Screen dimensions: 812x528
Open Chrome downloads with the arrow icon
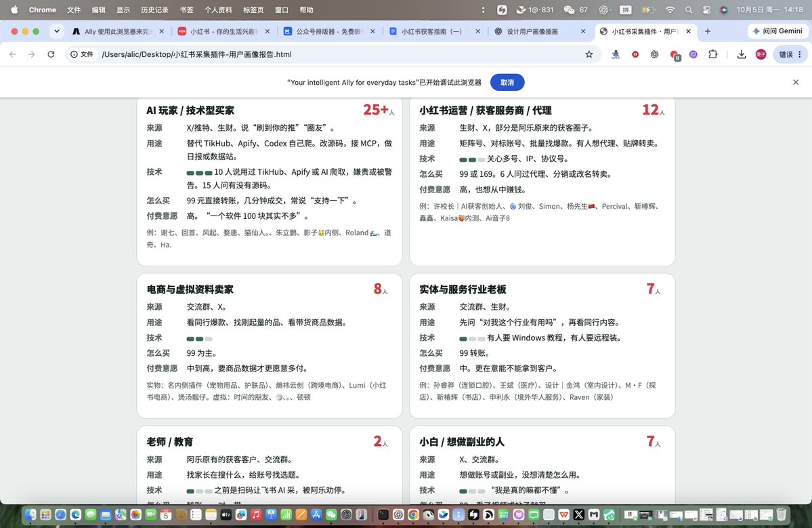click(742, 54)
